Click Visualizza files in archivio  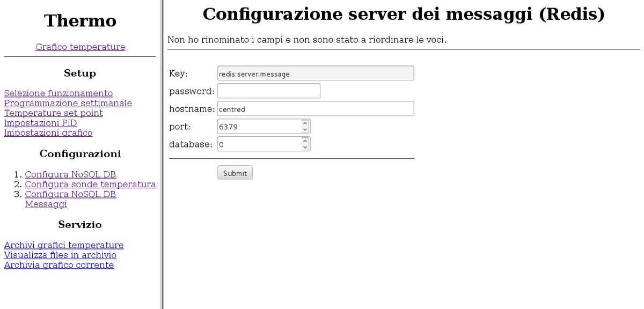[x=60, y=255]
